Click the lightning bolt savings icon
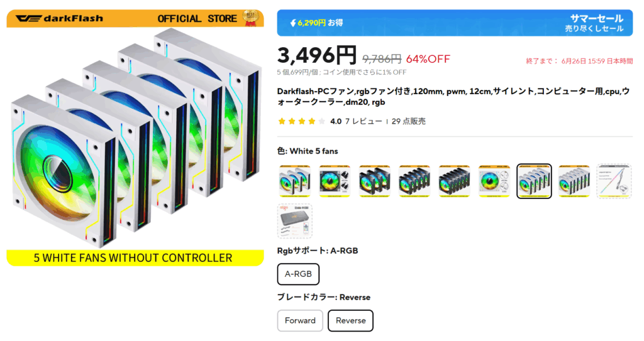 (x=293, y=23)
